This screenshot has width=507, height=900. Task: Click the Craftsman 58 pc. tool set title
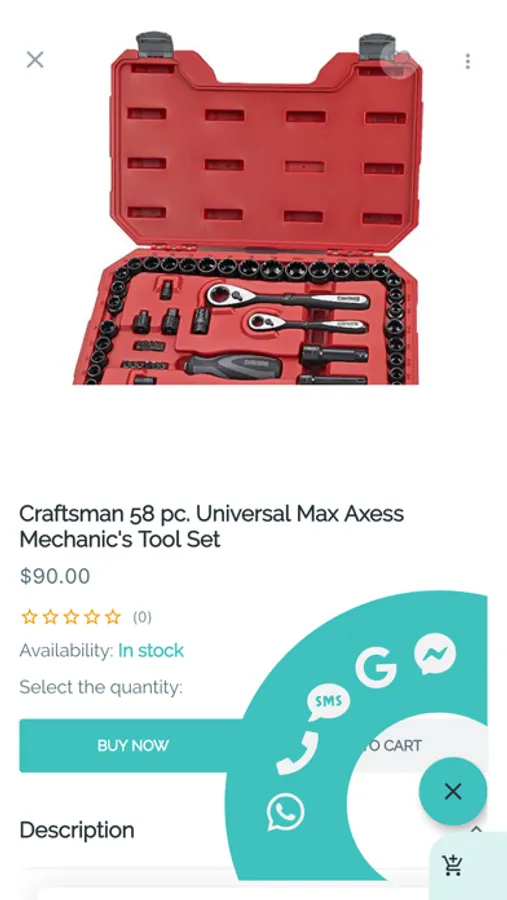click(x=211, y=526)
